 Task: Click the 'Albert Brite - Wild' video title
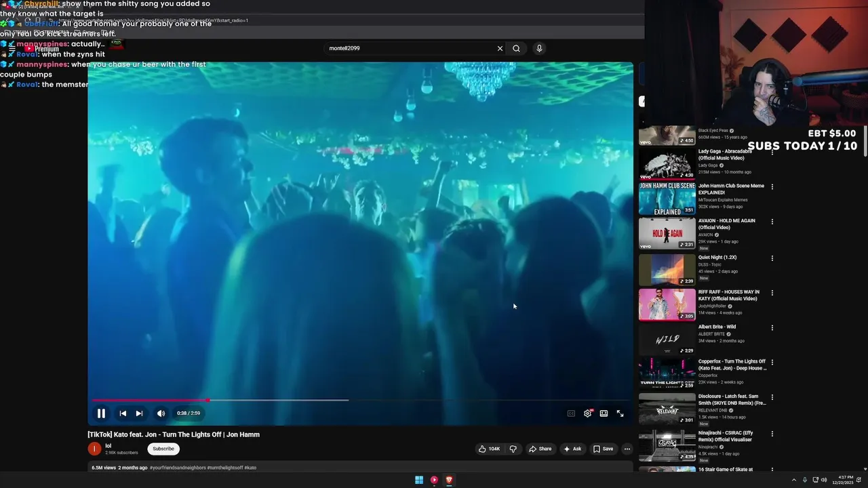(717, 327)
